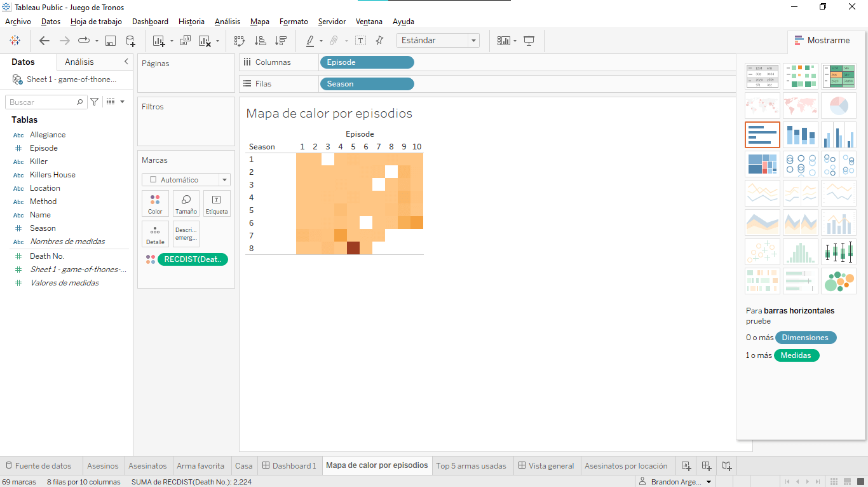The width and height of the screenshot is (868, 487).
Task: Pick the box-and-whisker plot in Mostrarme
Action: [839, 252]
